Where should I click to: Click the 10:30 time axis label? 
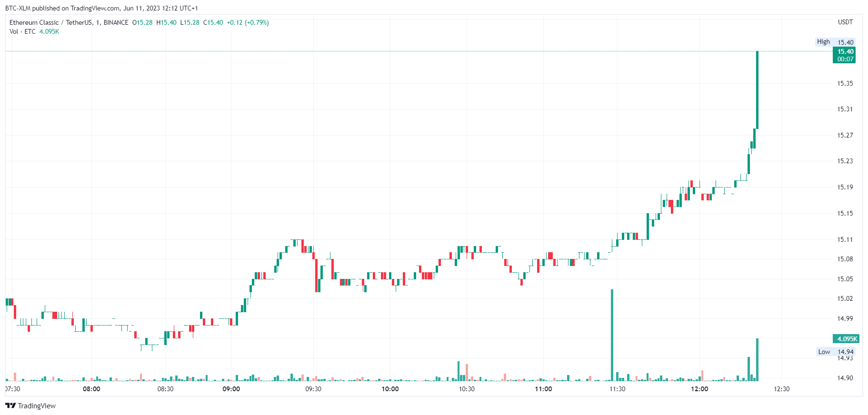[x=467, y=389]
